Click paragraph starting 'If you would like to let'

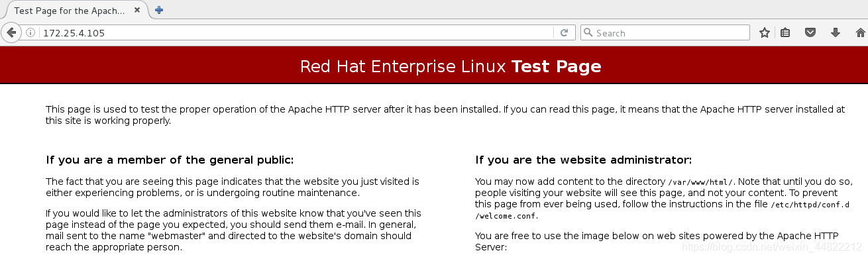pos(233,231)
